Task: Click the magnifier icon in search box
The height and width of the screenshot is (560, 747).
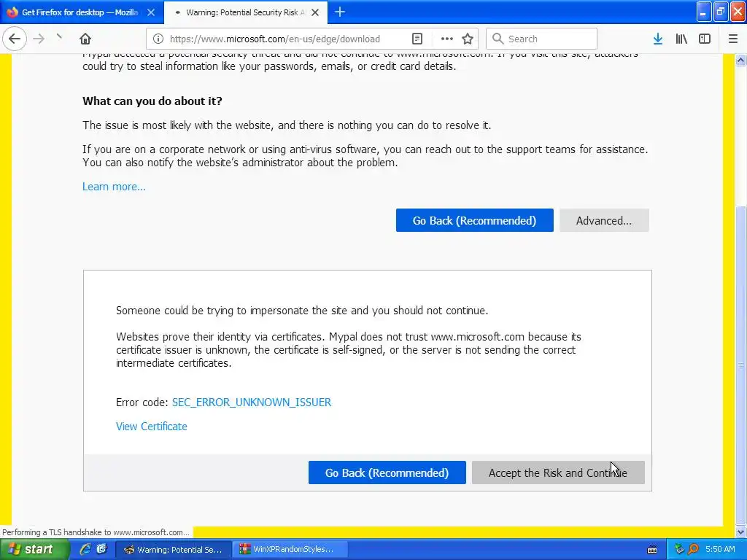Action: [498, 39]
